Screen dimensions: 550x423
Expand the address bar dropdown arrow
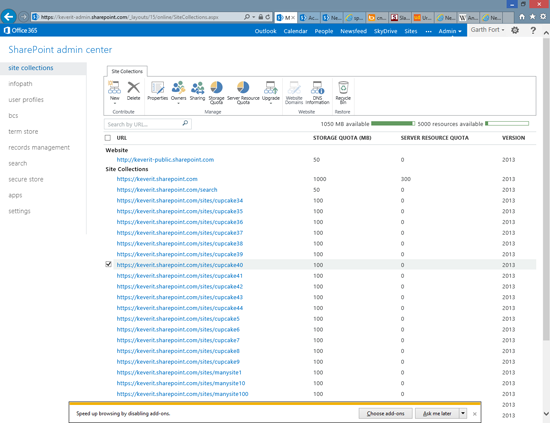tap(254, 17)
